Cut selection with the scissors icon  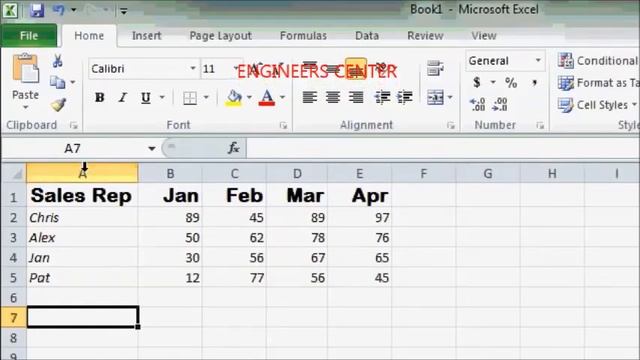point(58,61)
